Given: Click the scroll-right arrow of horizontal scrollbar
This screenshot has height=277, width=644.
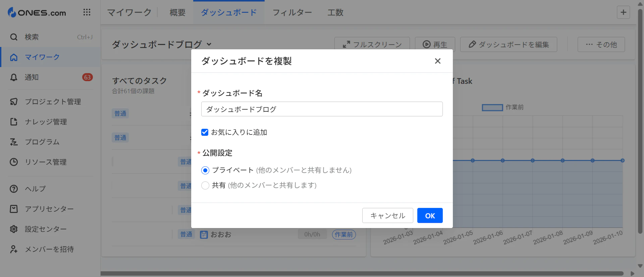Looking at the screenshot, I should pyautogui.click(x=632, y=274).
